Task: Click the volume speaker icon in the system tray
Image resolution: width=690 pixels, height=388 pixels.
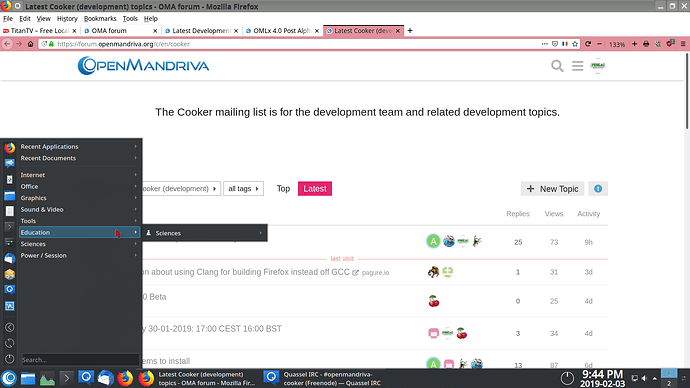Action: coord(644,378)
